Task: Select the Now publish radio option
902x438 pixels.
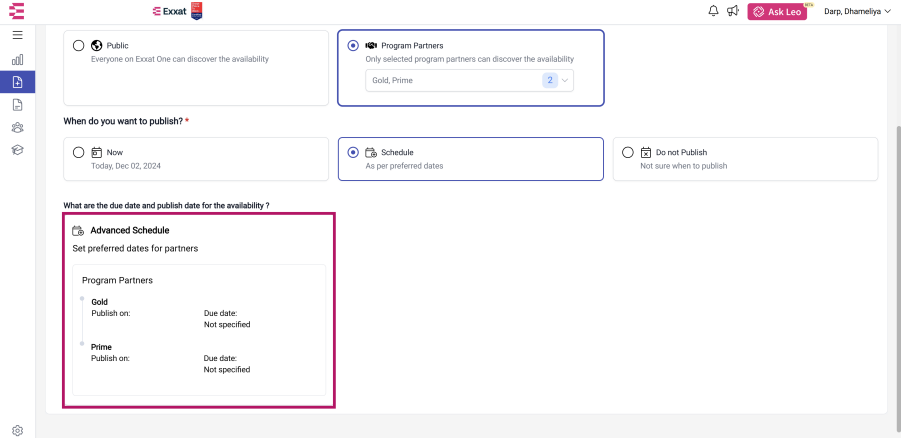Action: (79, 153)
